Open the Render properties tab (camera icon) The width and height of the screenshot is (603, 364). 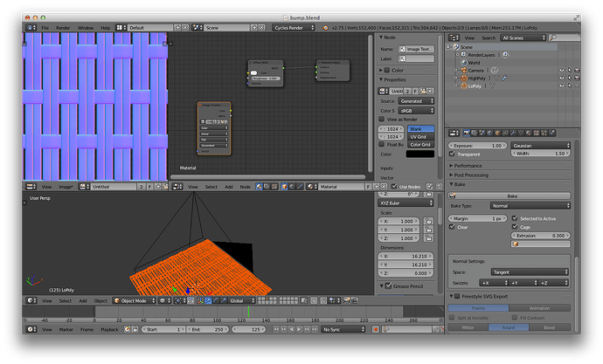467,133
